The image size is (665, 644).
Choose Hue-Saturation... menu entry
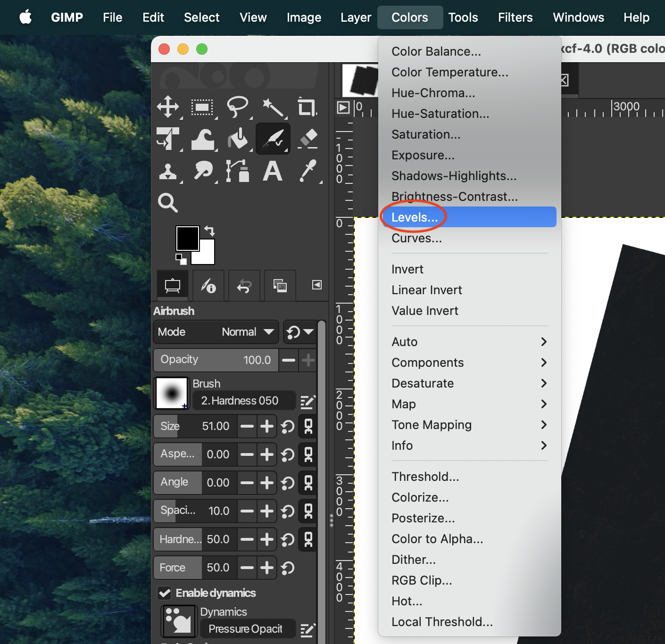pyautogui.click(x=470, y=114)
